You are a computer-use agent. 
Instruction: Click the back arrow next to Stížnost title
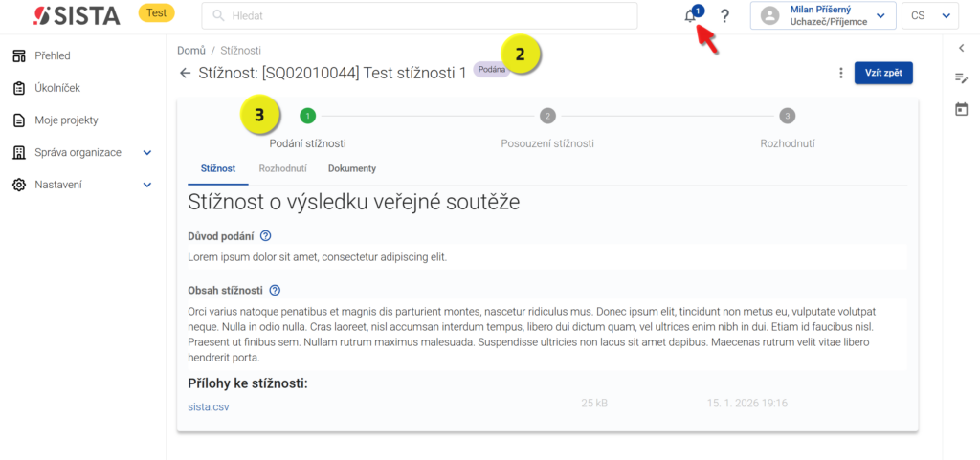185,73
